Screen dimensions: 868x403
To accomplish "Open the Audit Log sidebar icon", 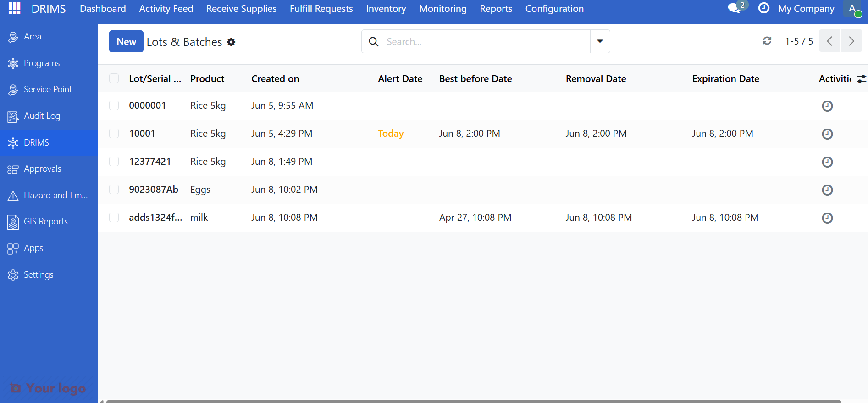I will point(13,116).
